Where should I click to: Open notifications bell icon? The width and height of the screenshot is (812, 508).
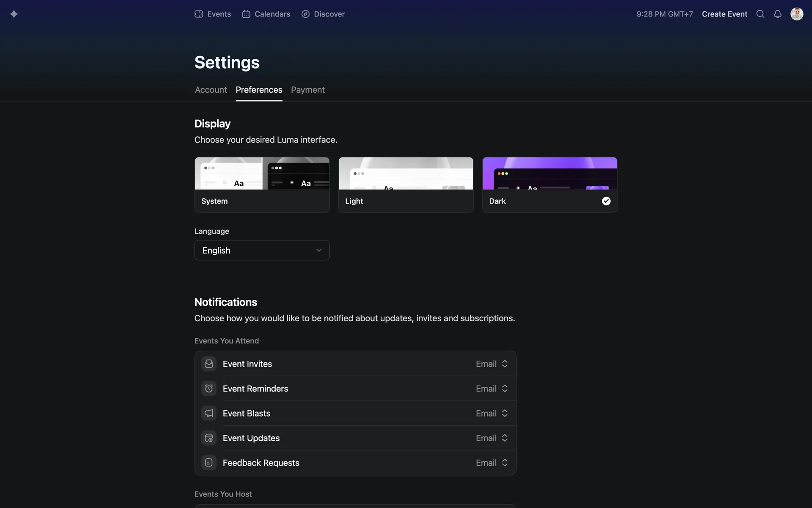777,14
